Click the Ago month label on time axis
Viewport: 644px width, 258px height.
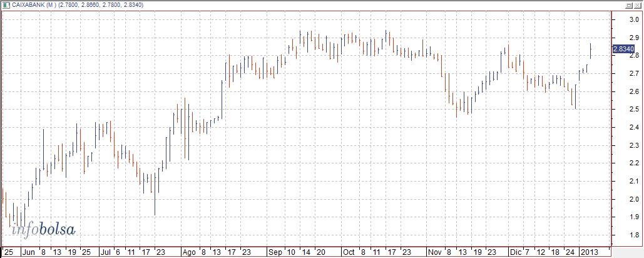coord(190,252)
